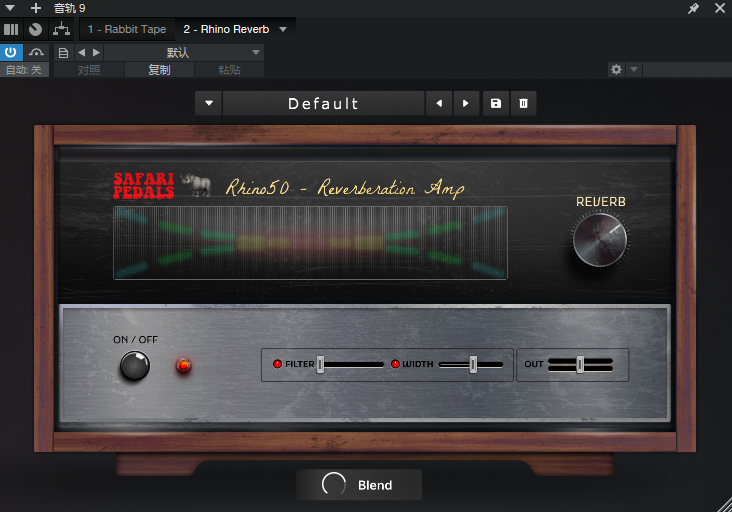Click the 音轨 9 track title
The height and width of the screenshot is (512, 732).
[x=69, y=8]
